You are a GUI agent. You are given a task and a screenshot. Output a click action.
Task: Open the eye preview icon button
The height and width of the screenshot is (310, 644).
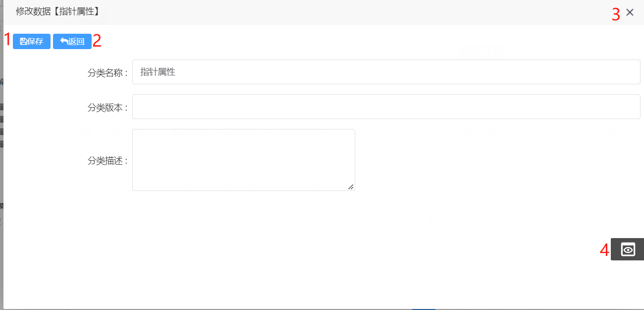click(x=628, y=249)
